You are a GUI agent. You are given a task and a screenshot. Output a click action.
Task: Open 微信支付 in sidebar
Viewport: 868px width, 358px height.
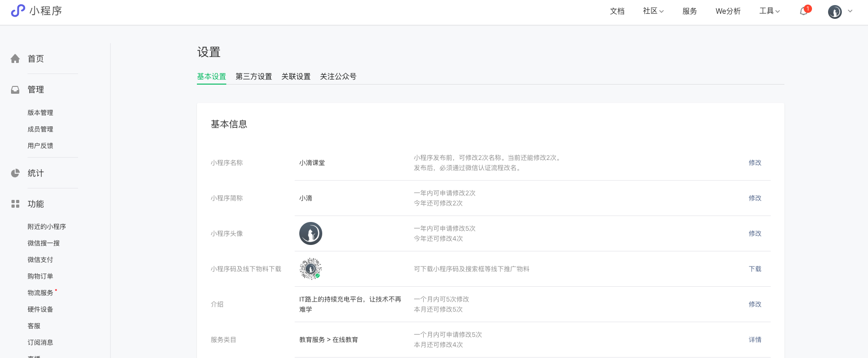tap(40, 260)
